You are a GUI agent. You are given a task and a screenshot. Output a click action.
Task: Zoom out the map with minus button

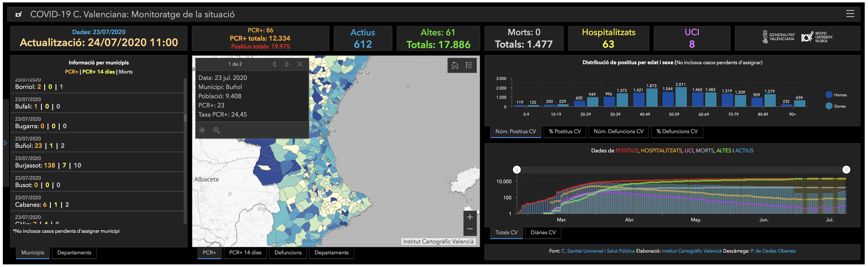(x=470, y=229)
